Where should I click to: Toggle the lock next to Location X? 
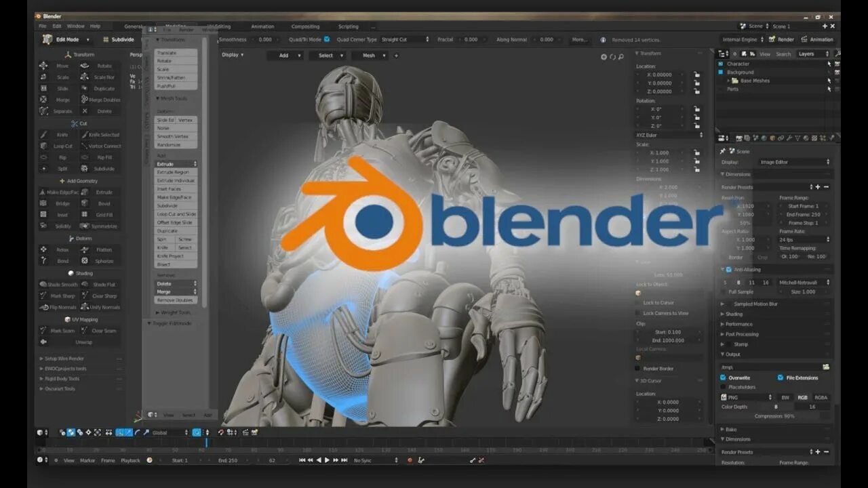(x=696, y=75)
